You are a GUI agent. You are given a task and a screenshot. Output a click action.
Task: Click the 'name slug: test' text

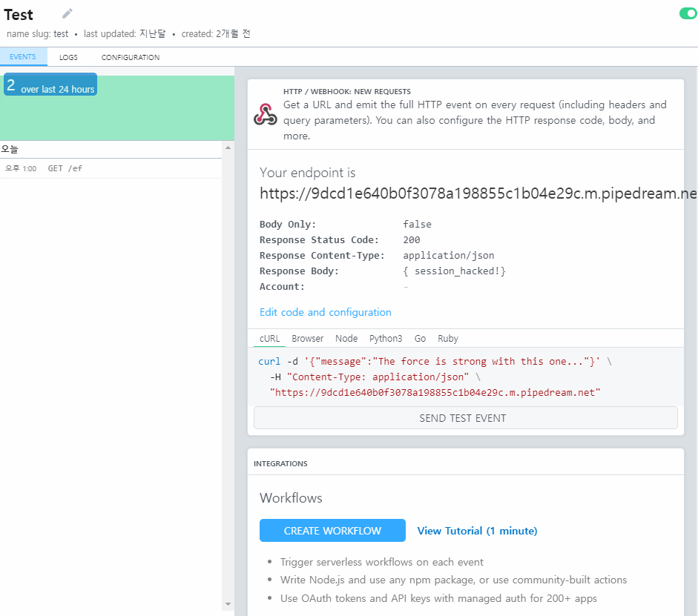point(37,34)
